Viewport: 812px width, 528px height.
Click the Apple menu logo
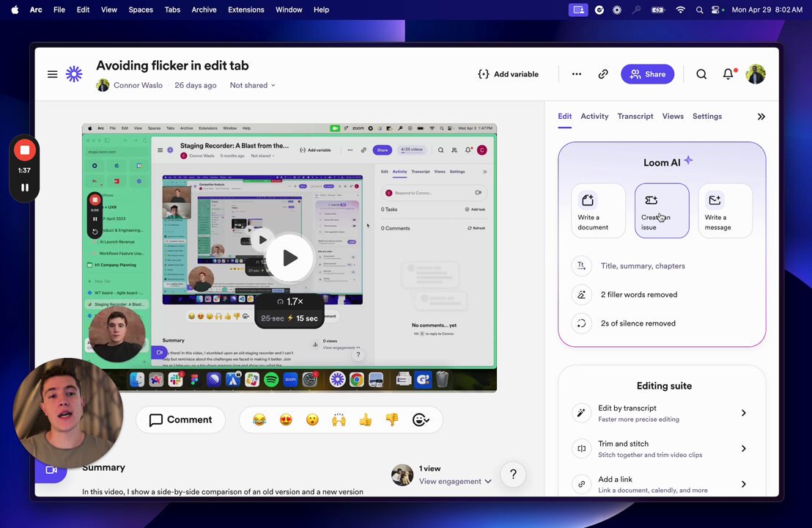click(15, 10)
